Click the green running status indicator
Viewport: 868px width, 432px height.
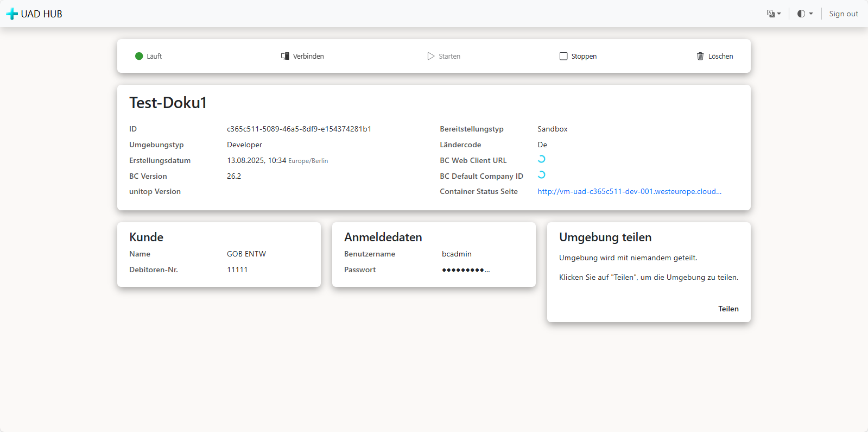click(x=139, y=56)
